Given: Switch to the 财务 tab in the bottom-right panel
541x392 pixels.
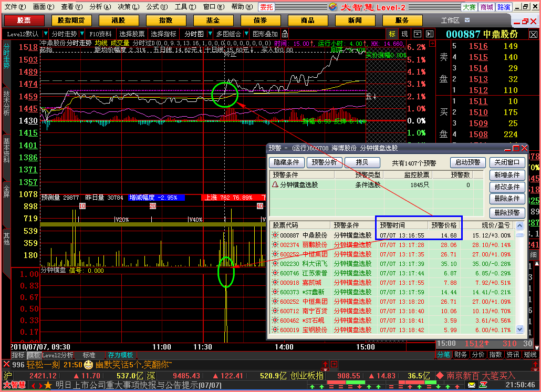Looking at the screenshot, I should pos(461,355).
